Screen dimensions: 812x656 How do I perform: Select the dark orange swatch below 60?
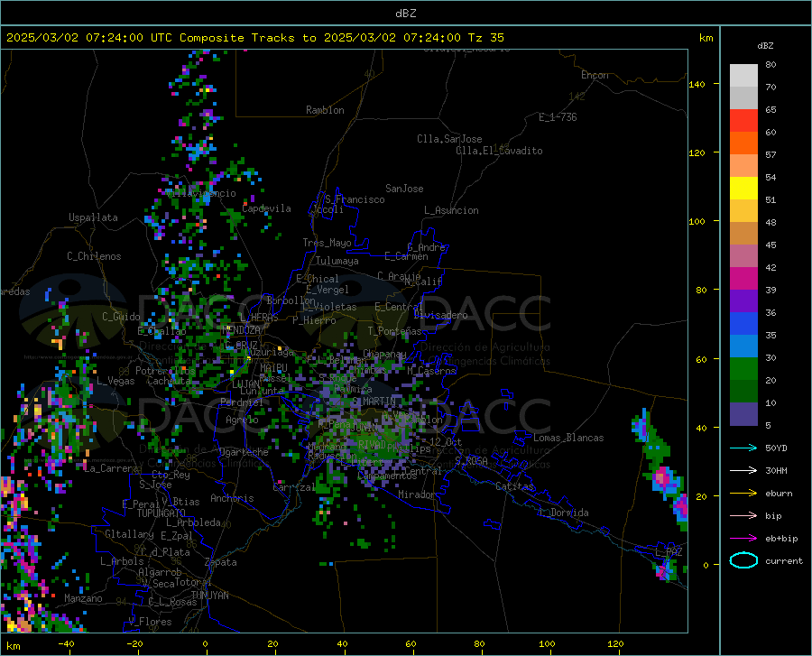click(743, 143)
